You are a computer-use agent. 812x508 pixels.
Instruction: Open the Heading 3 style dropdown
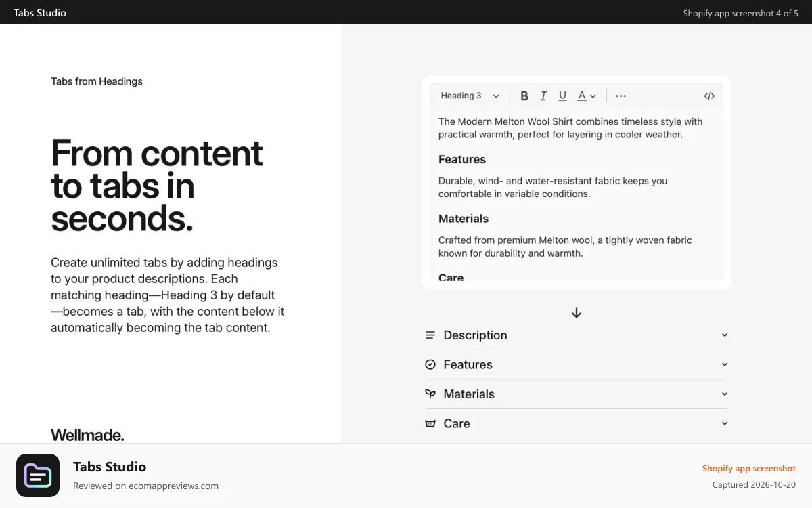470,96
